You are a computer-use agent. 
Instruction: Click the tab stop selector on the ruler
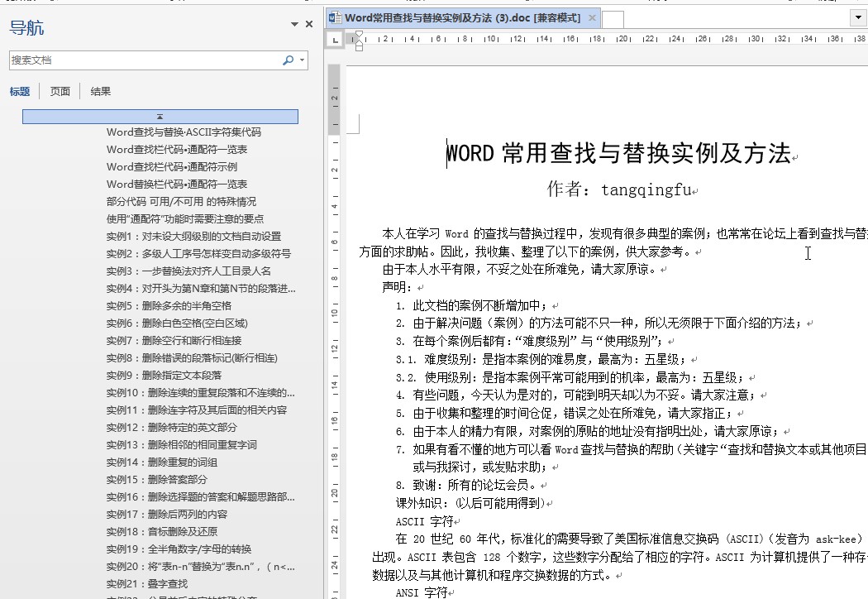coord(335,40)
